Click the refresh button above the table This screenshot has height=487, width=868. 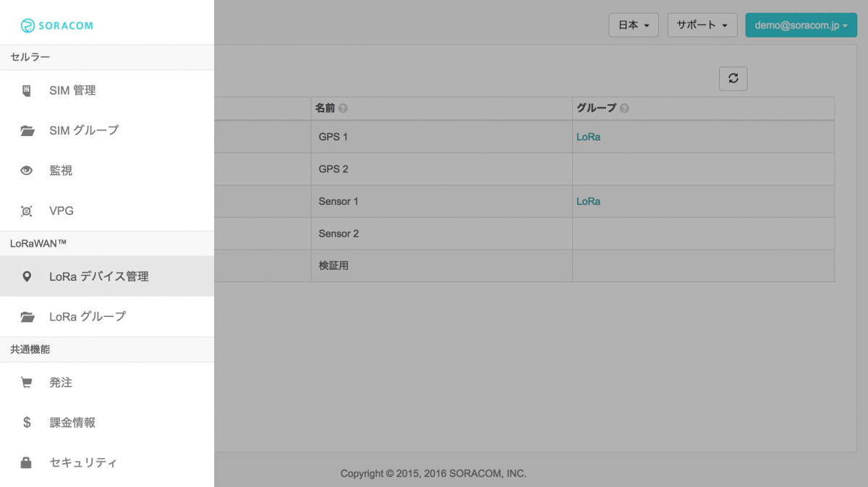tap(733, 79)
